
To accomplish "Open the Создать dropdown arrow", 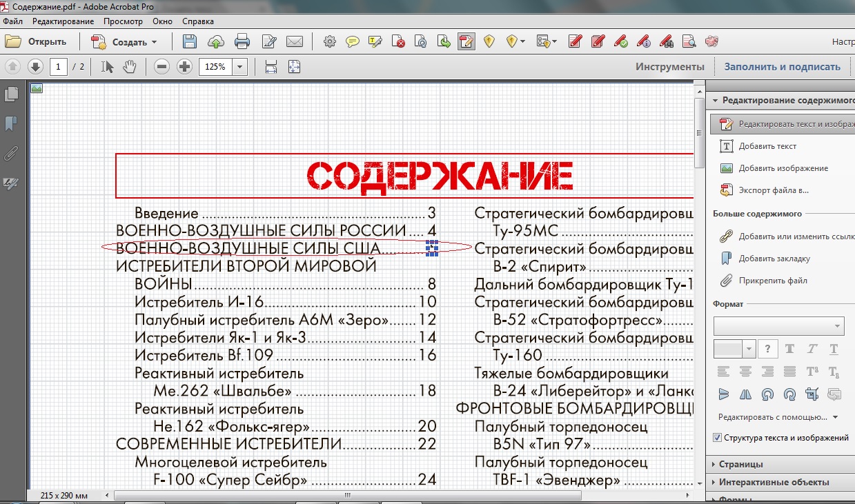I will 155,42.
